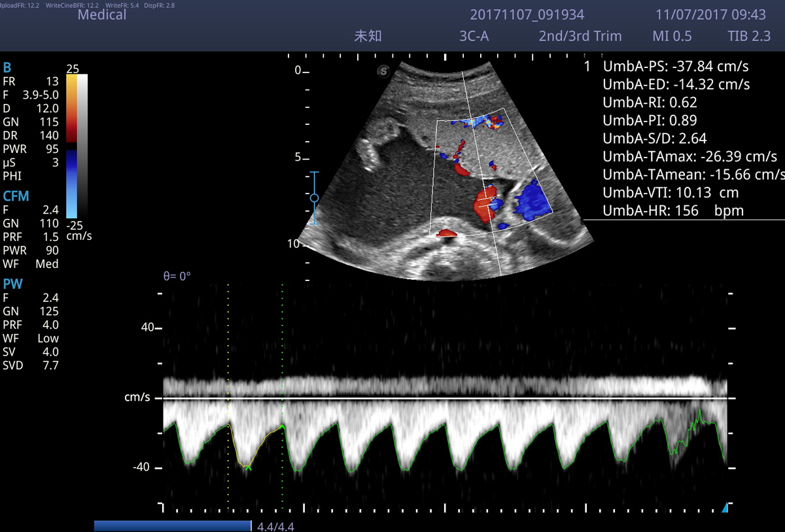Select the focus depth marker beside the image

pyautogui.click(x=314, y=197)
